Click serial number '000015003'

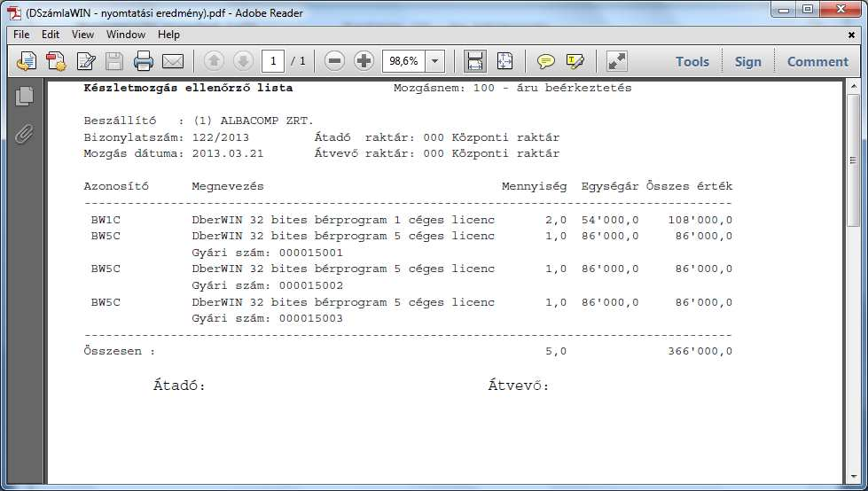310,318
